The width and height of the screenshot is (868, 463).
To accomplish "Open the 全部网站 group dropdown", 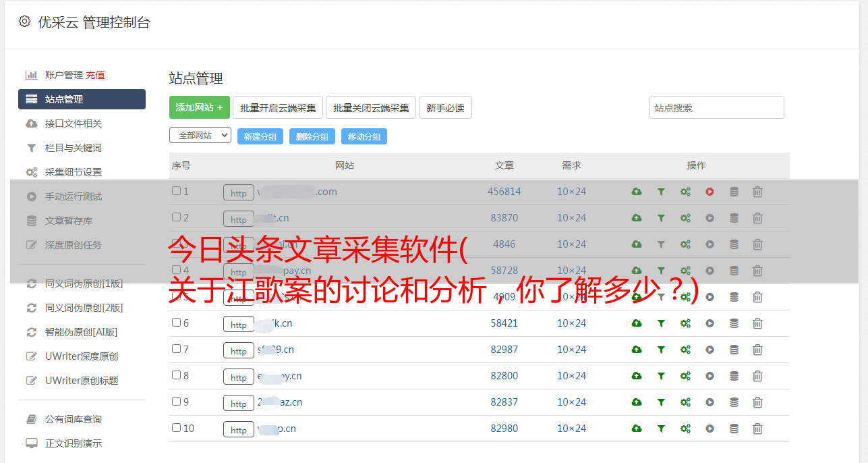I will 200,135.
